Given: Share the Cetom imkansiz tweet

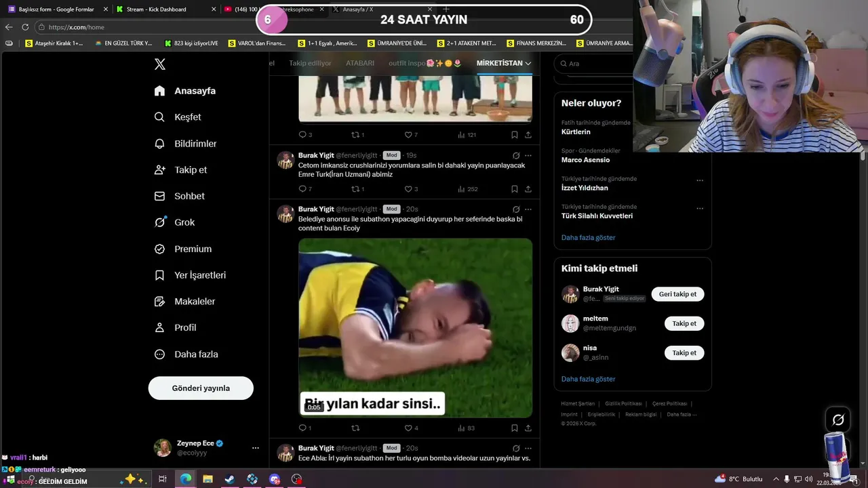Looking at the screenshot, I should 528,189.
